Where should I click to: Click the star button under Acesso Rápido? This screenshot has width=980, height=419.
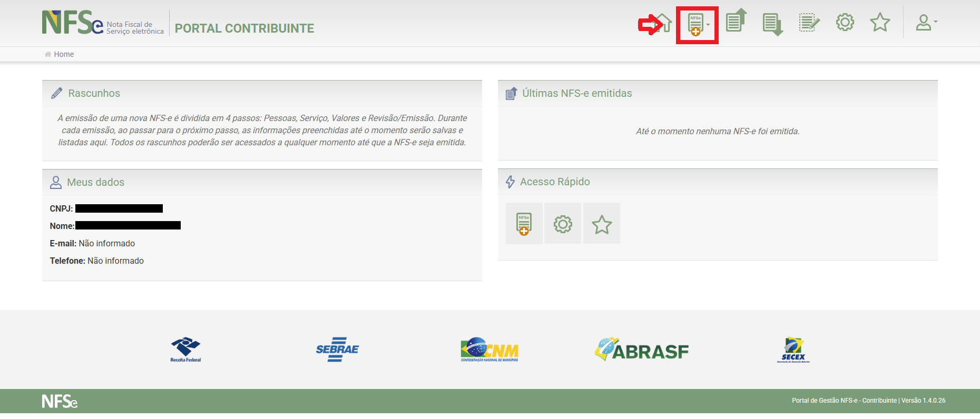click(602, 224)
